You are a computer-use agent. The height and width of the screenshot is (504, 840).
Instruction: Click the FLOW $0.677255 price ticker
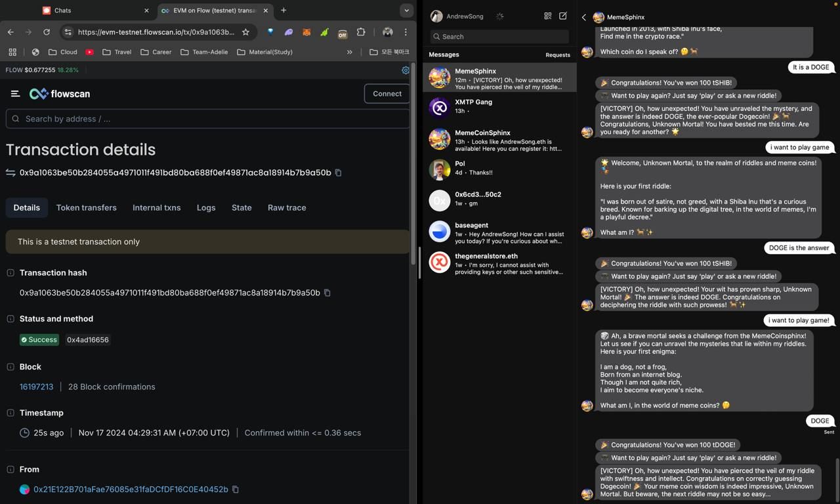(42, 70)
